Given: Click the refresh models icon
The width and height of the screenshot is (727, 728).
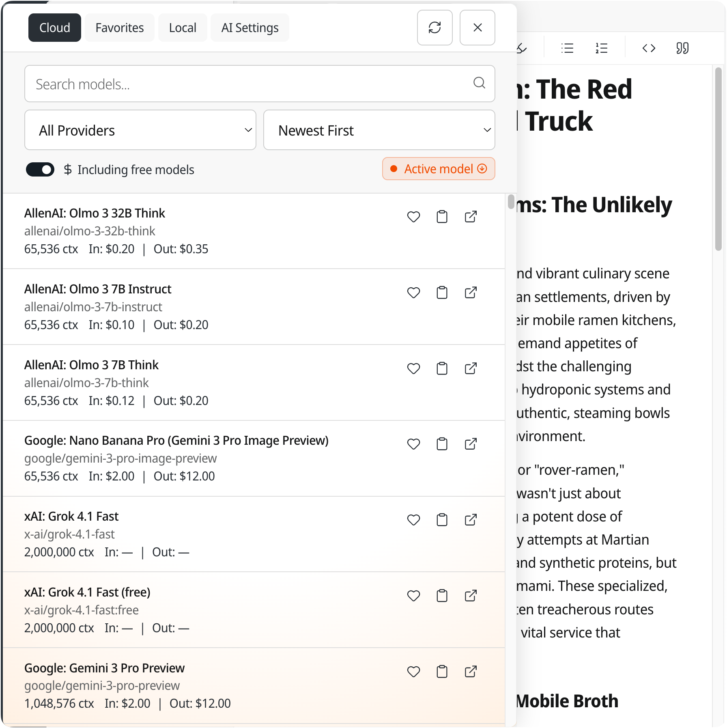Looking at the screenshot, I should click(x=434, y=28).
